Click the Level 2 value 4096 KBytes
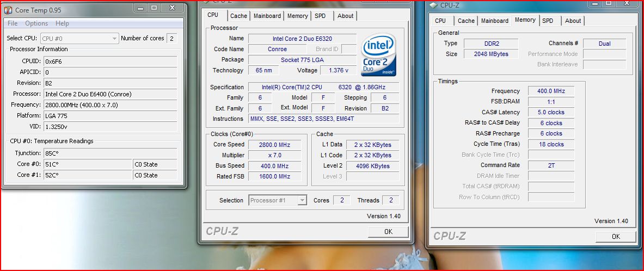The height and width of the screenshot is (271, 644). 372,166
